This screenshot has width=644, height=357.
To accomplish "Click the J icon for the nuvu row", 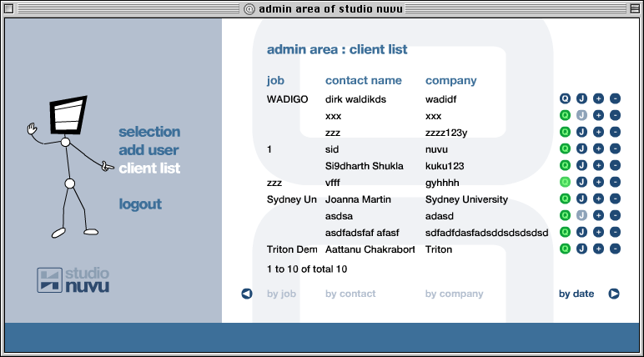I will [581, 149].
